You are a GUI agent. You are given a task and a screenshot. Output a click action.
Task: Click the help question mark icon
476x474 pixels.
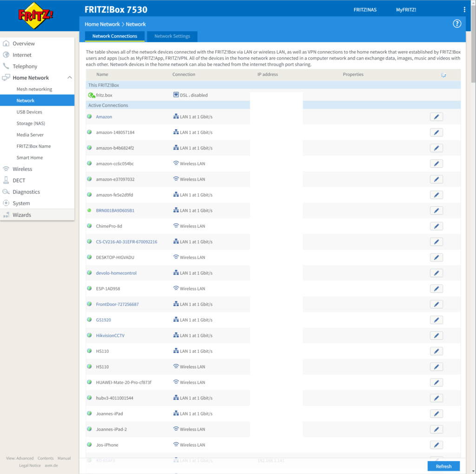pyautogui.click(x=456, y=24)
